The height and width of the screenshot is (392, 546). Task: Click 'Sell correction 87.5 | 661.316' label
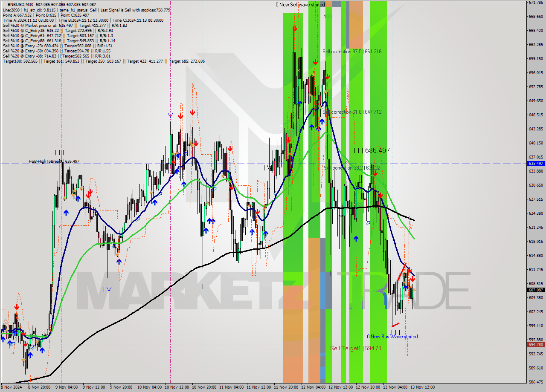click(352, 52)
